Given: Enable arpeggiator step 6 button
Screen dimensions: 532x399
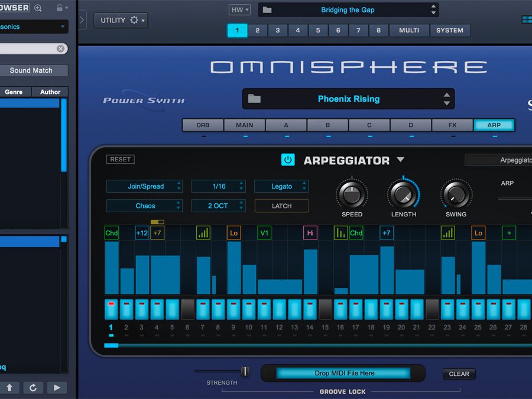Looking at the screenshot, I should pyautogui.click(x=187, y=309).
